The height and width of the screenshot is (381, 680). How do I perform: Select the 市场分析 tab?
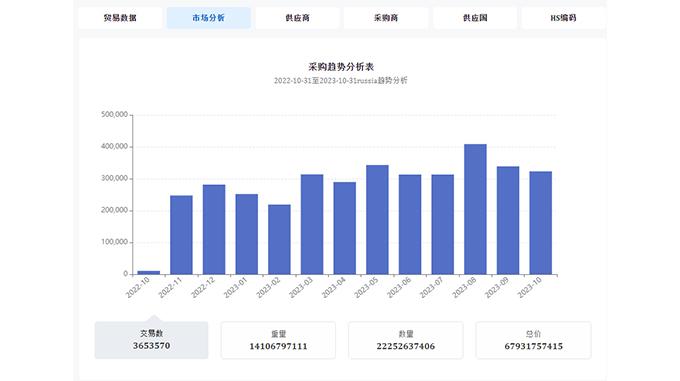point(209,18)
